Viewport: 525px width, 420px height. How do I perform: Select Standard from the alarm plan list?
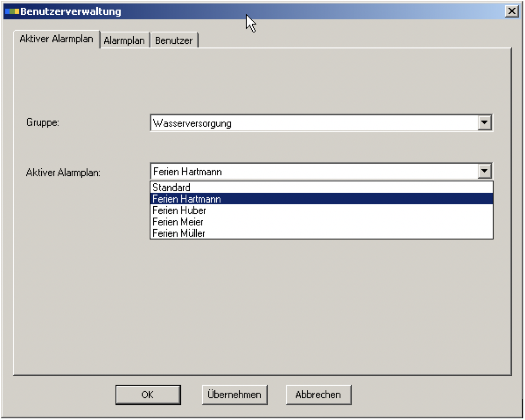[321, 188]
